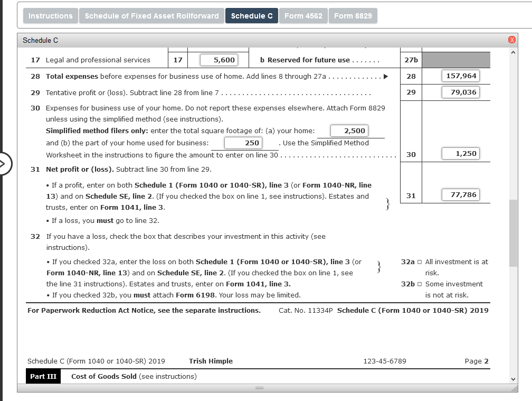The height and width of the screenshot is (401, 532).
Task: Click the net profit field on line 31
Action: point(460,194)
